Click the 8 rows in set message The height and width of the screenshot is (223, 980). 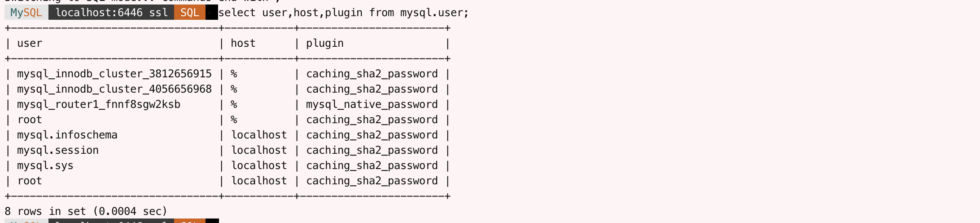[x=86, y=211]
